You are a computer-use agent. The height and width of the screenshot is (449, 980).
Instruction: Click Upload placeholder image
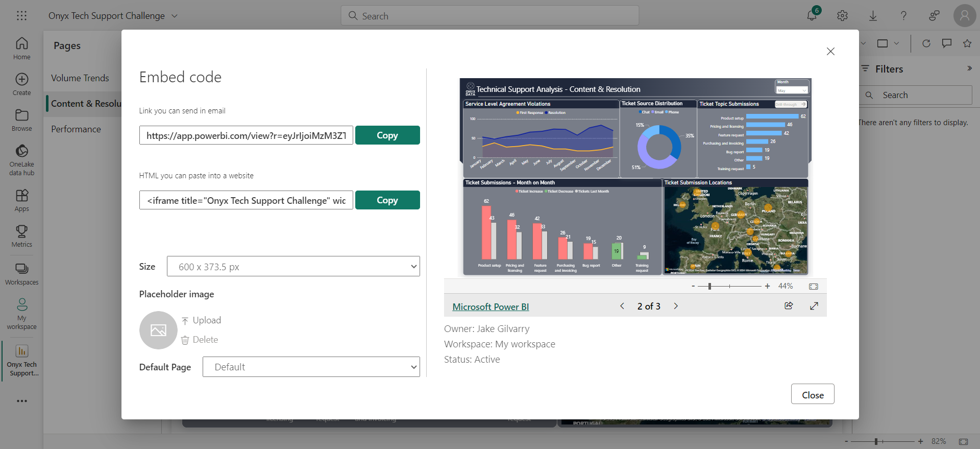201,320
